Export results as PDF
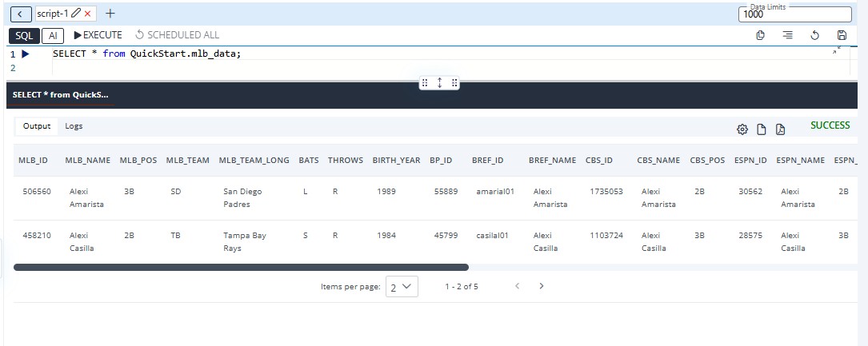Screen dimensions: 868x346 coord(781,129)
